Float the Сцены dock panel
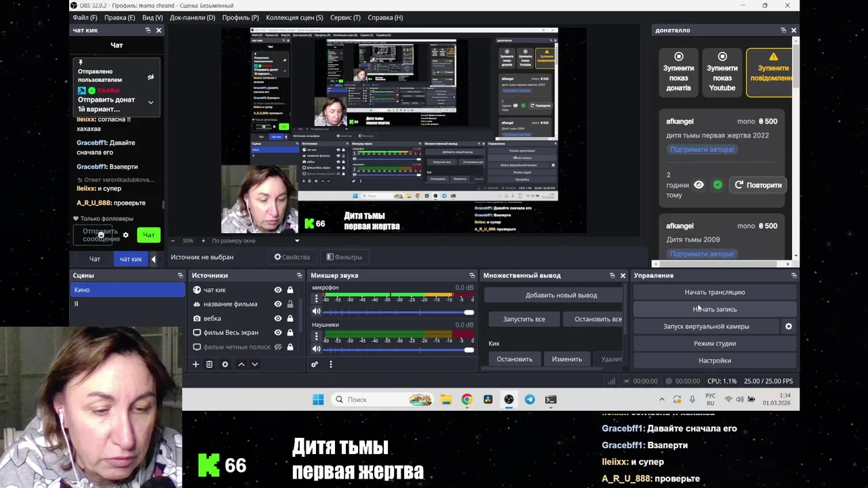The height and width of the screenshot is (488, 868). tap(180, 275)
